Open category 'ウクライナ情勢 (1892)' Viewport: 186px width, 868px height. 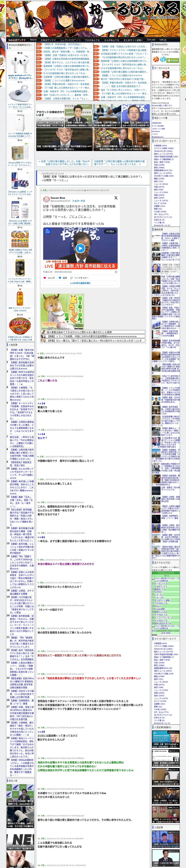(164, 148)
